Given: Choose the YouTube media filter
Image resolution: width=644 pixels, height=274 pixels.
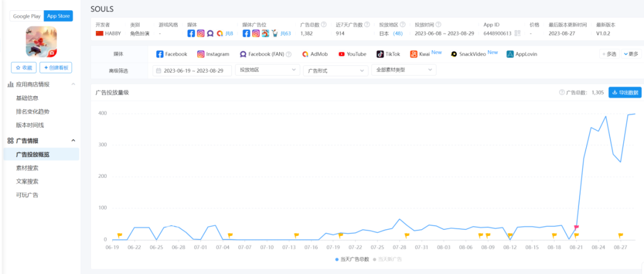Looking at the screenshot, I should (x=352, y=54).
